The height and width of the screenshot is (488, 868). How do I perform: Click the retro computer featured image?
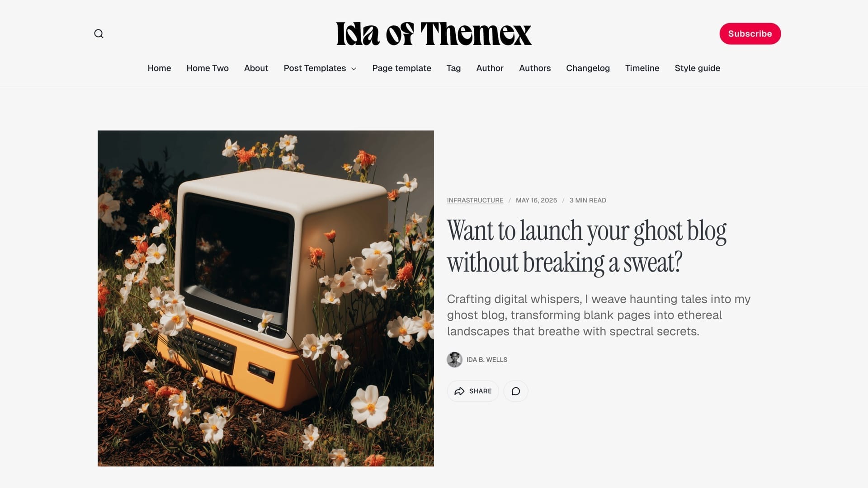click(x=266, y=298)
